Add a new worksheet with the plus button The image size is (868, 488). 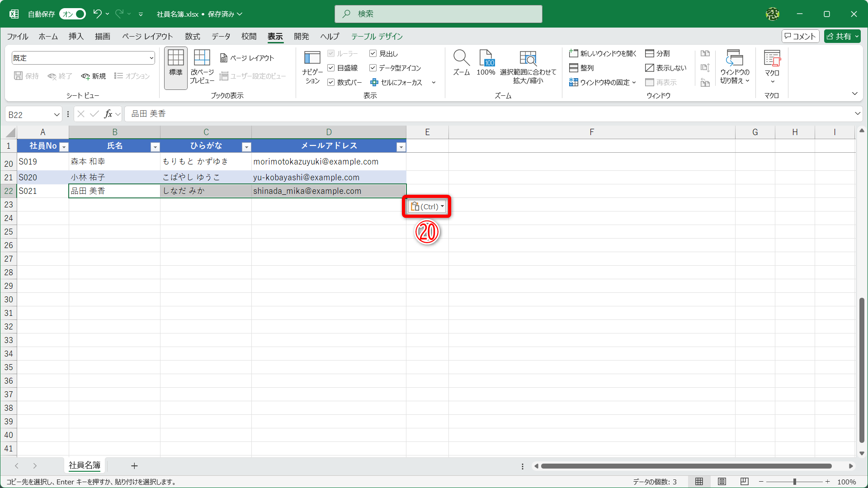tap(134, 466)
